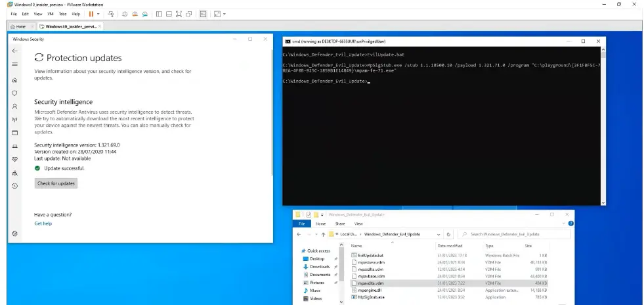
Task: Toggle VMware library sidebar view icon
Action: (x=159, y=14)
